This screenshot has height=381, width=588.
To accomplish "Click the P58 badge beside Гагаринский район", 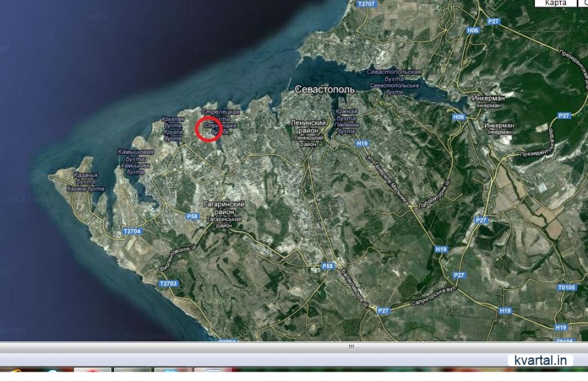I will (193, 216).
